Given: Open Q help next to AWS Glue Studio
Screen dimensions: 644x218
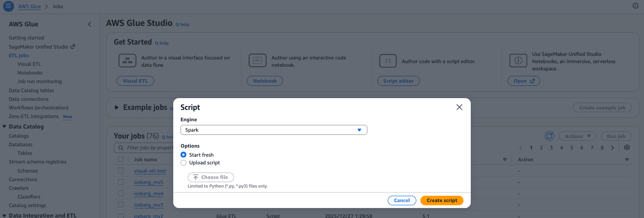Looking at the screenshot, I should coord(182,24).
